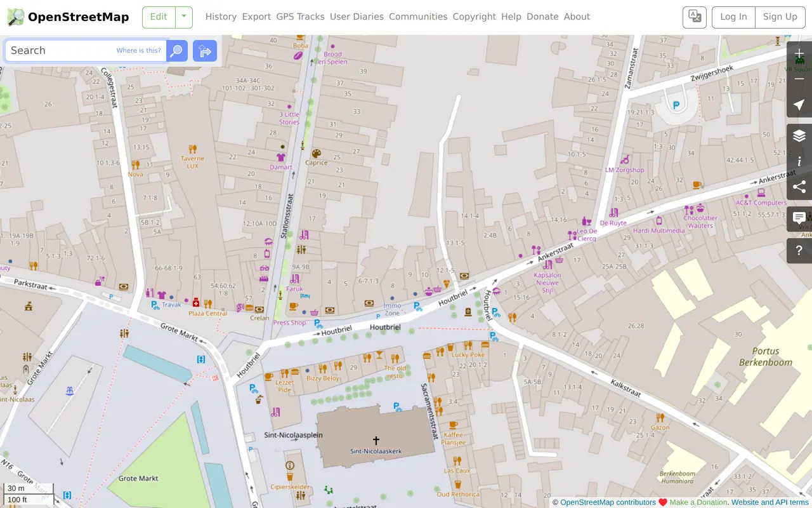Click the 'Where is this?' link
Viewport: 812px width, 508px height.
(x=138, y=50)
